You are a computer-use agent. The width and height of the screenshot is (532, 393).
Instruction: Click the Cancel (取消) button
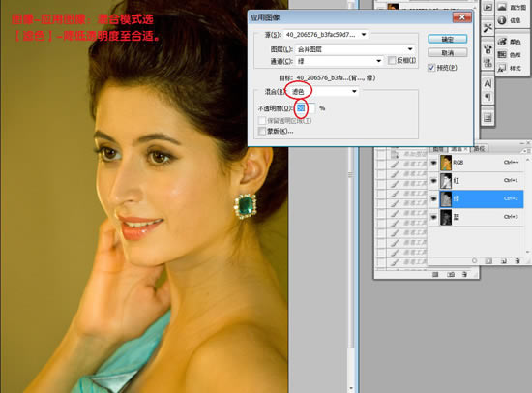coord(447,53)
